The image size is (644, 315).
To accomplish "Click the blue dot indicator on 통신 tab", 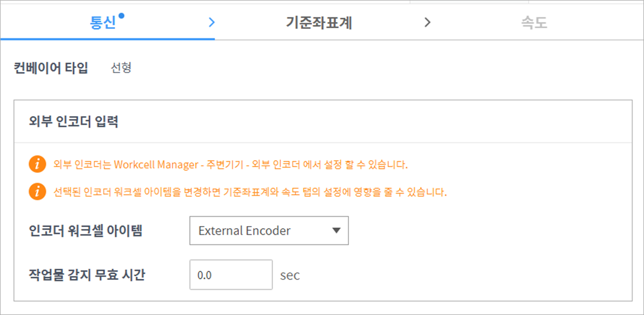I will [x=122, y=16].
